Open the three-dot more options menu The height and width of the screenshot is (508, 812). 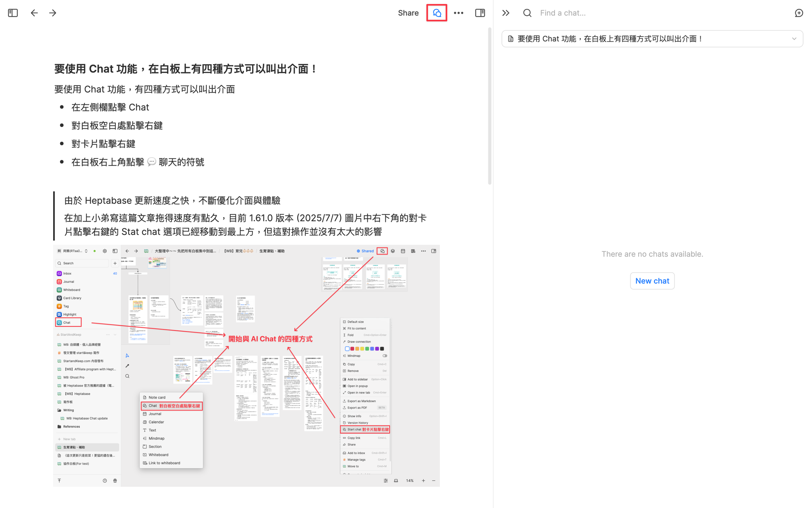[x=459, y=13]
